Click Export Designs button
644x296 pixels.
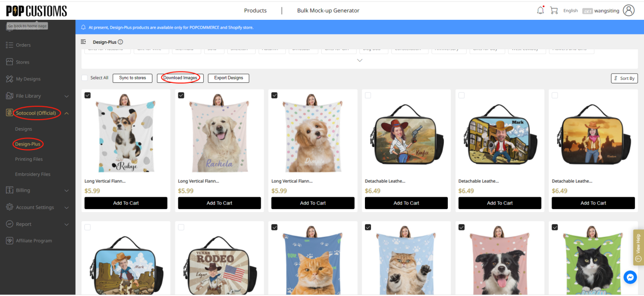tap(227, 78)
